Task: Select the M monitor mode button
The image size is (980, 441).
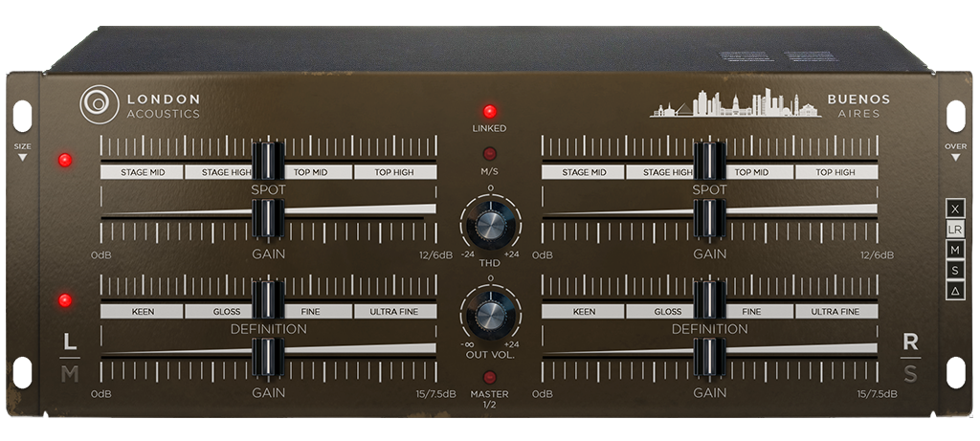Action: 954,250
